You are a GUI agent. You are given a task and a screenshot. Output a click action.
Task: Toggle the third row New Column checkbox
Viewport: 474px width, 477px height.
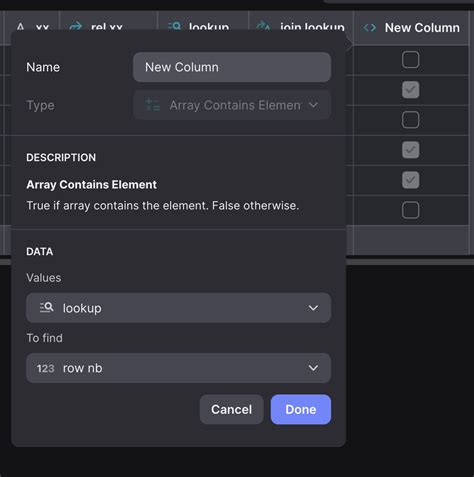pos(410,120)
